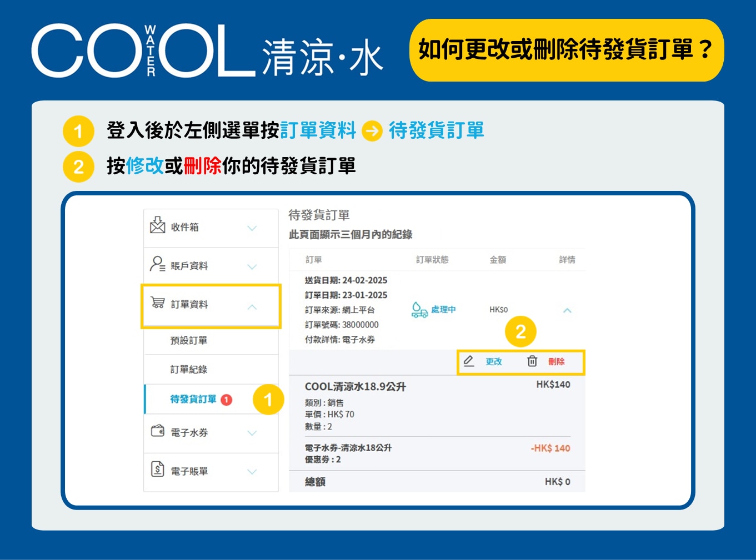Viewport: 756px width, 560px height.
Task: Click the 優惠券 : 2 line
Action: (323, 460)
